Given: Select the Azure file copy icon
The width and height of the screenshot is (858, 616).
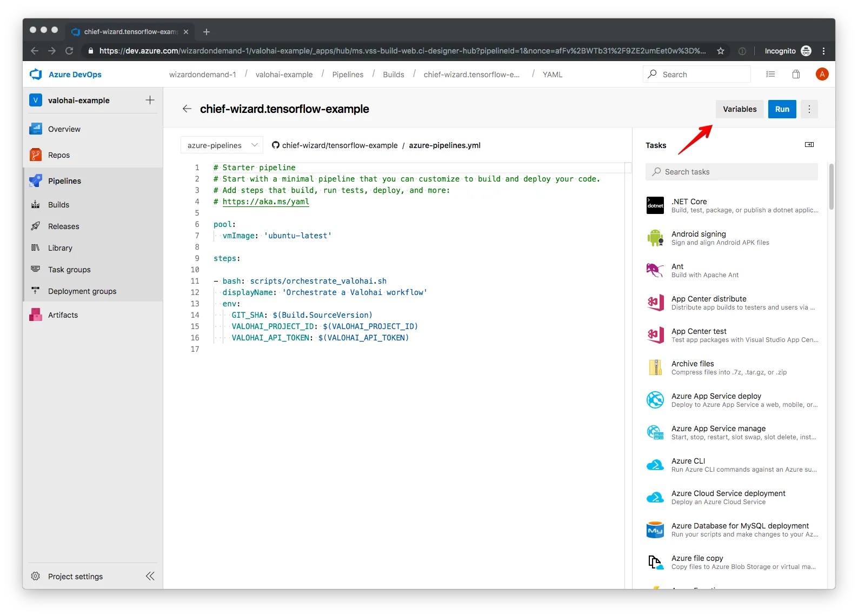Looking at the screenshot, I should click(x=655, y=563).
